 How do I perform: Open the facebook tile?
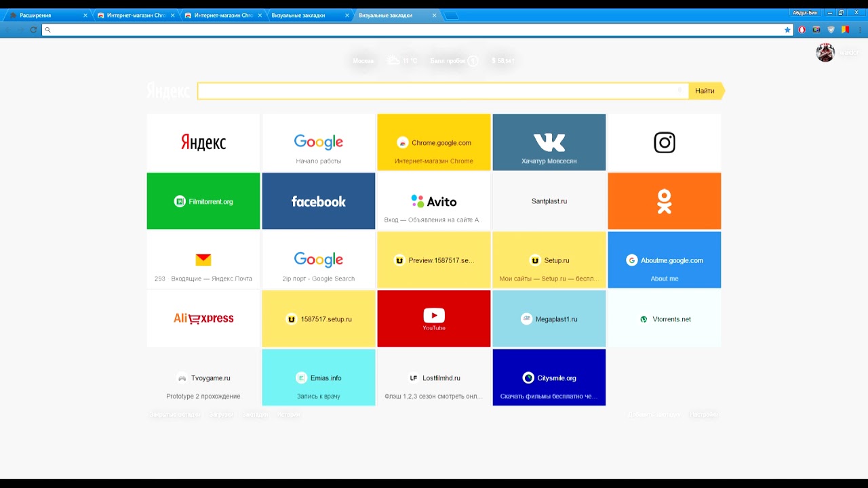click(x=319, y=201)
